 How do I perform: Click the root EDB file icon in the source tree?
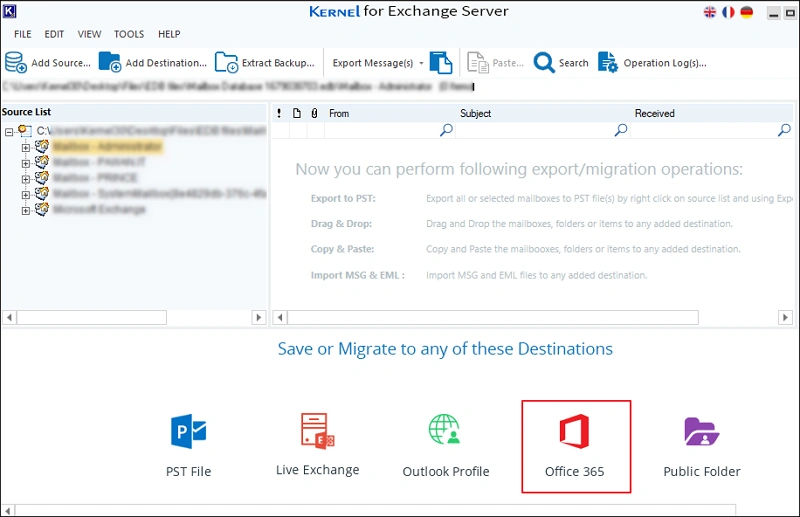click(25, 131)
